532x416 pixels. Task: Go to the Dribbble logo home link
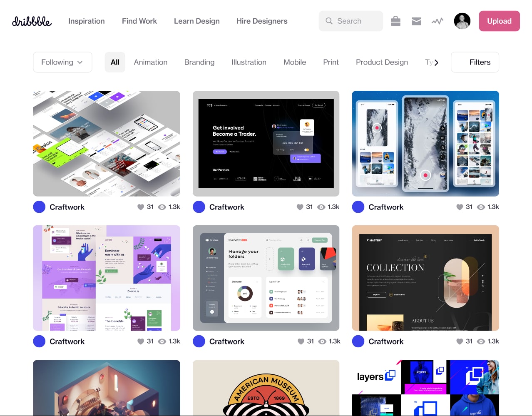click(x=32, y=21)
